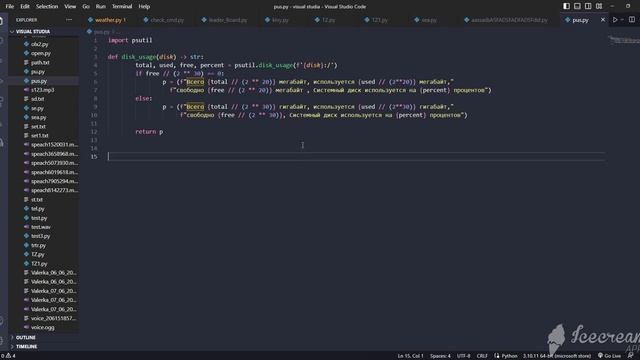This screenshot has width=640, height=360.
Task: Open the Edit menu
Action: click(25, 7)
